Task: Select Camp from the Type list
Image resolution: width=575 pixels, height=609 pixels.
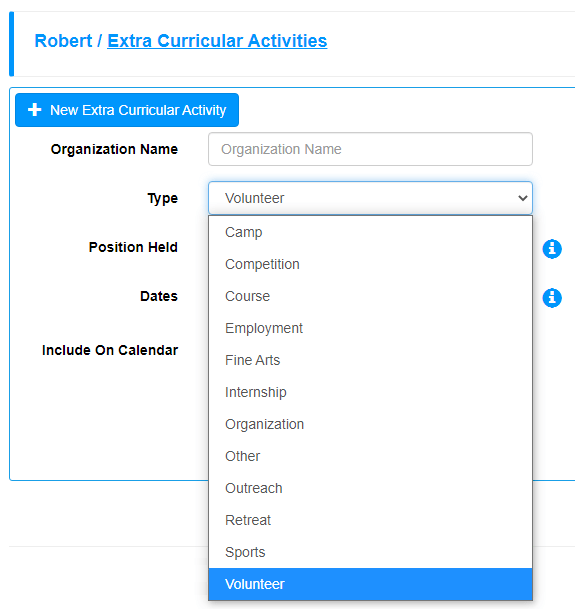Action: (x=370, y=232)
